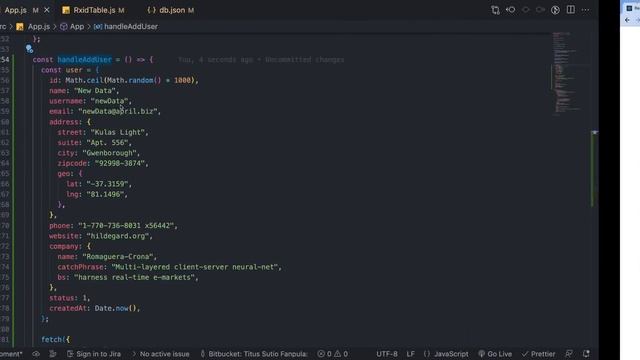Click the feedback icon beside Prettier

[569, 354]
